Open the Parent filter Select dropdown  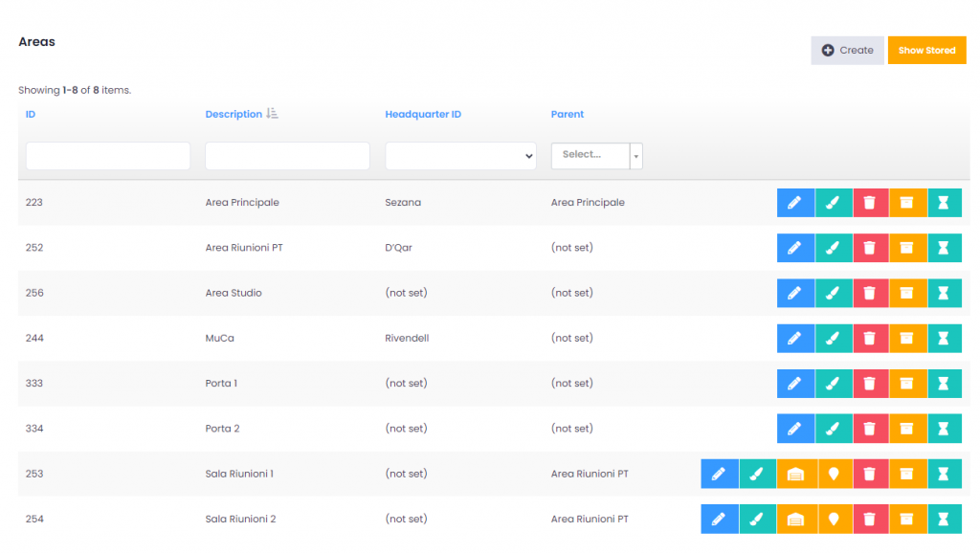[590, 155]
